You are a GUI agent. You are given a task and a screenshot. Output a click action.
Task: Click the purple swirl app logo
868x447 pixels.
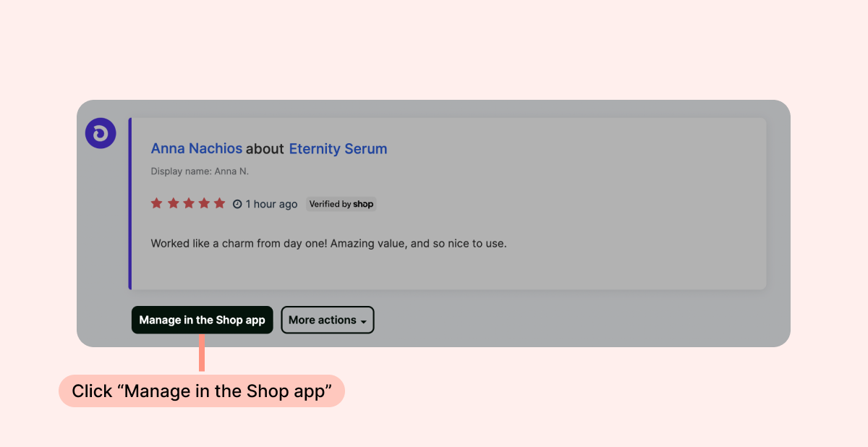(x=101, y=133)
